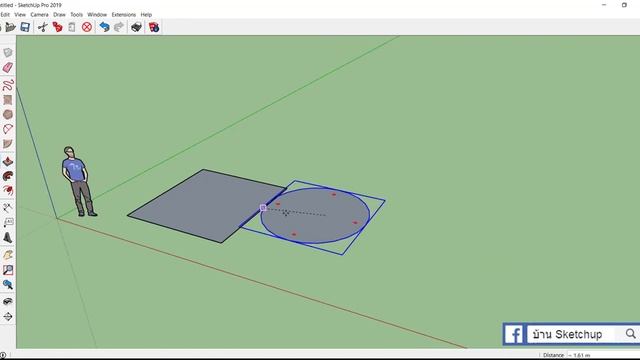Select the Section Plane tool
The height and width of the screenshot is (360, 640).
[x=8, y=316]
